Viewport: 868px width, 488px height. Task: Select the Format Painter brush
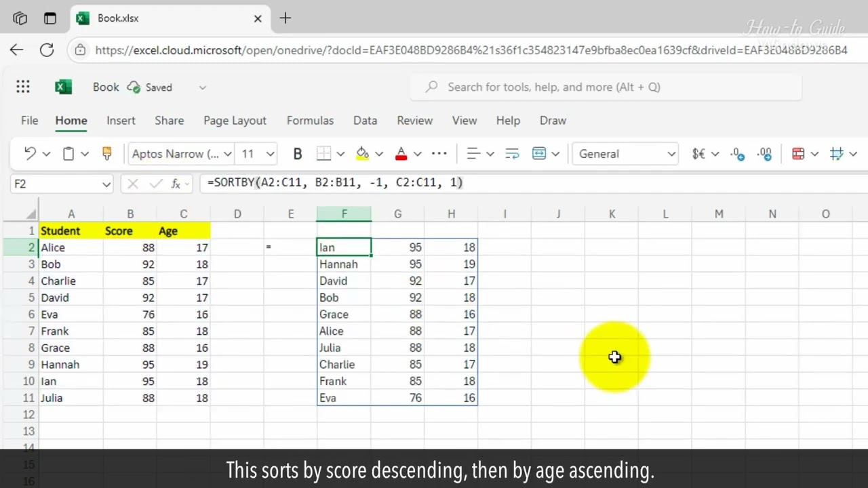click(107, 154)
